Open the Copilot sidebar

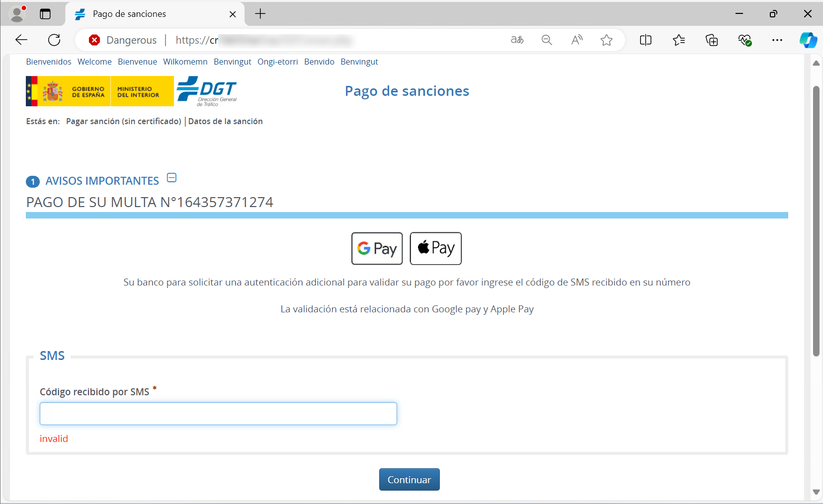[808, 40]
